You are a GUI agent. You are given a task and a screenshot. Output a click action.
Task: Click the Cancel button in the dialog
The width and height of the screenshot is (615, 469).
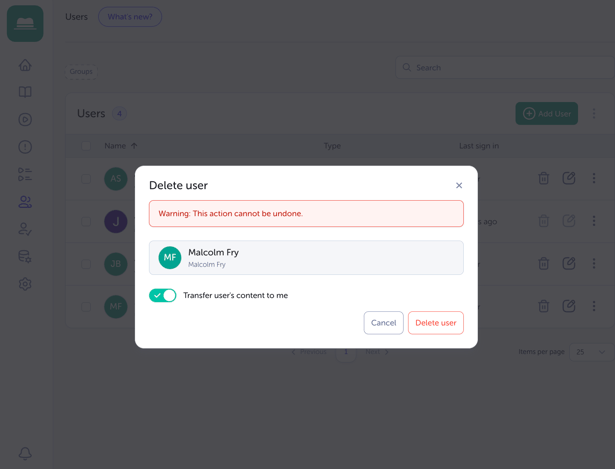384,323
